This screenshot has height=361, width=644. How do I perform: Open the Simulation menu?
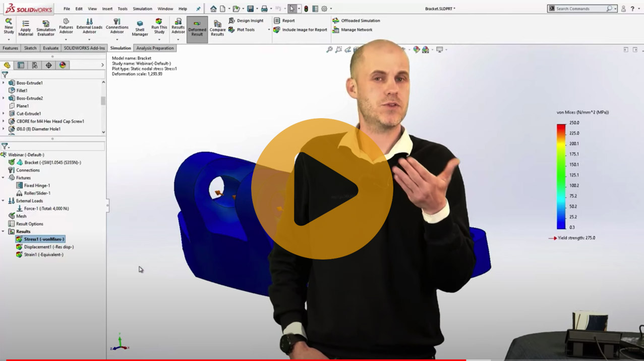tap(142, 9)
